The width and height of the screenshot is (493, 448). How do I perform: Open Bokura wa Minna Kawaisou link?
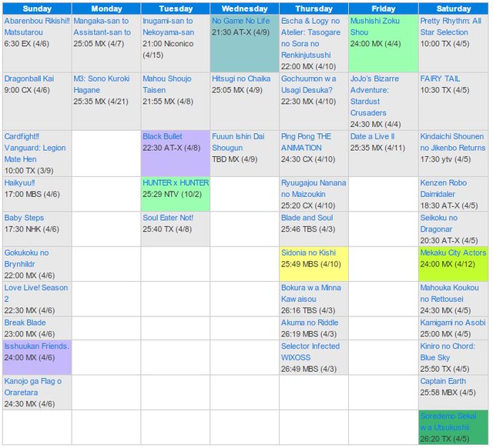[311, 293]
